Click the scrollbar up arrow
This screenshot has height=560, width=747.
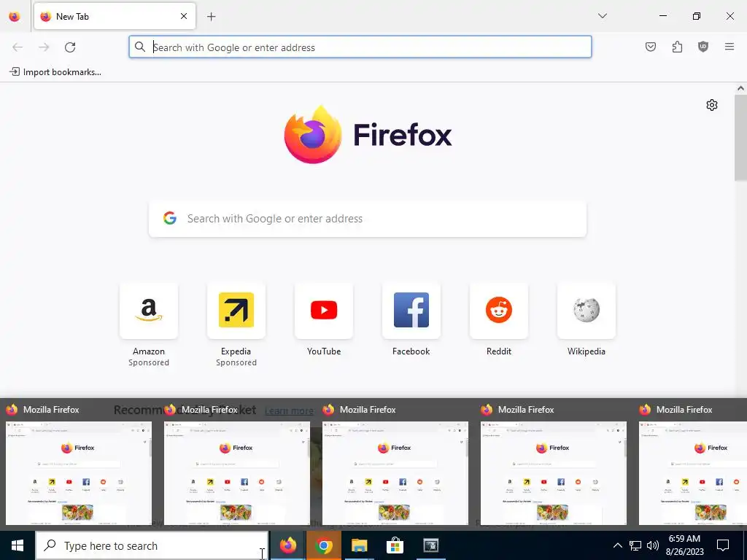pyautogui.click(x=740, y=88)
